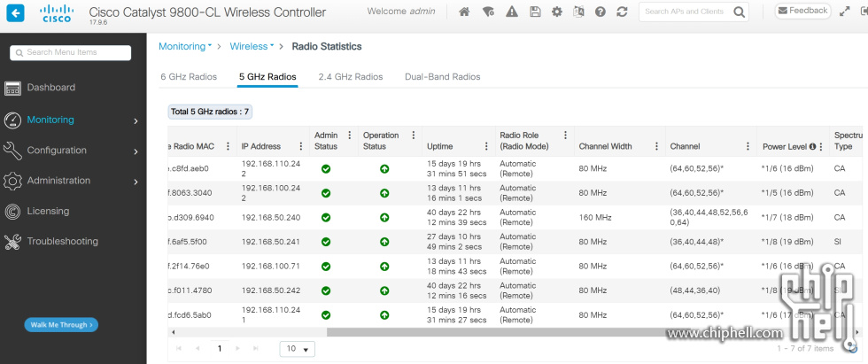Open Channel column options menu
868x364 pixels.
[x=748, y=147]
